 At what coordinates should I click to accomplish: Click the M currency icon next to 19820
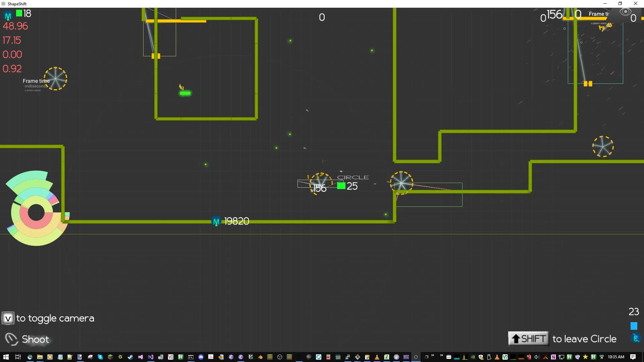[x=216, y=221]
